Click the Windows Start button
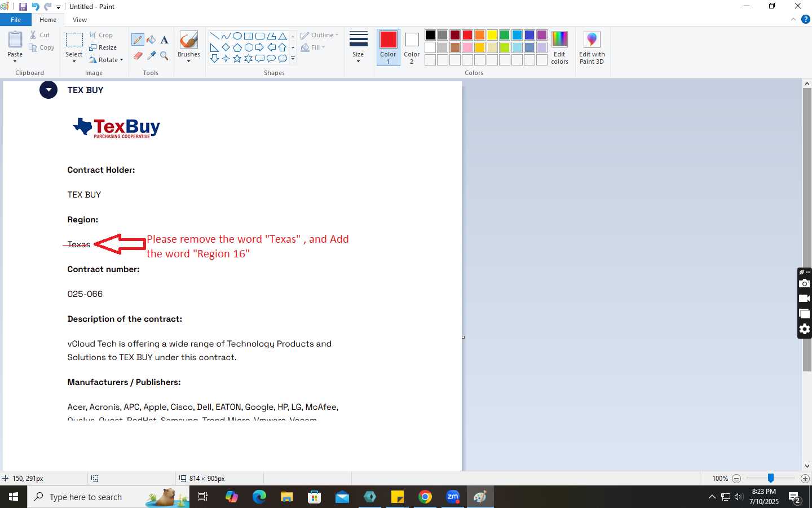Screen dimensions: 812x508 click(14, 497)
